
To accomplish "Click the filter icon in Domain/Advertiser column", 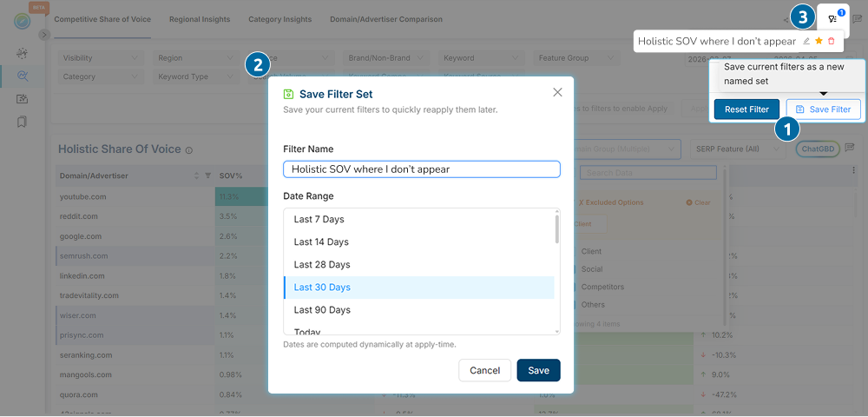I will click(x=207, y=176).
